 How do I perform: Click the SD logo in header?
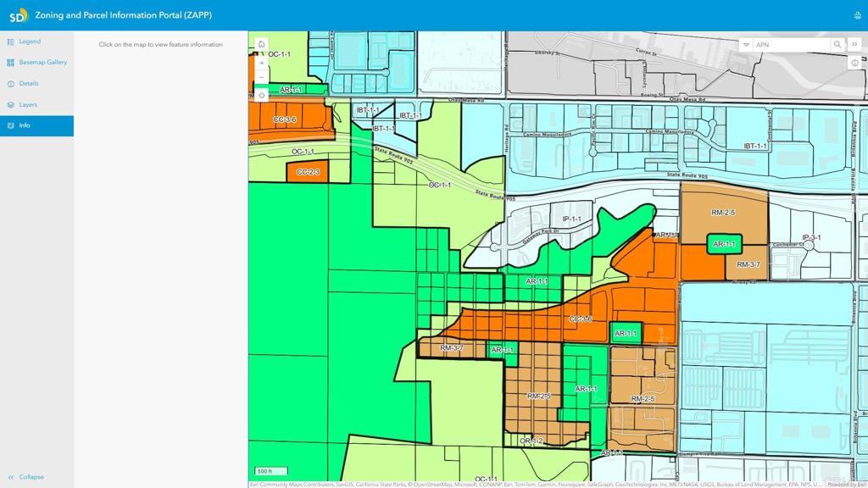(x=18, y=15)
